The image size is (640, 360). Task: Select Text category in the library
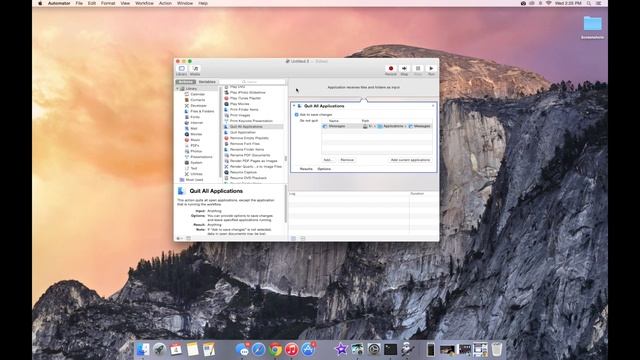coord(193,169)
